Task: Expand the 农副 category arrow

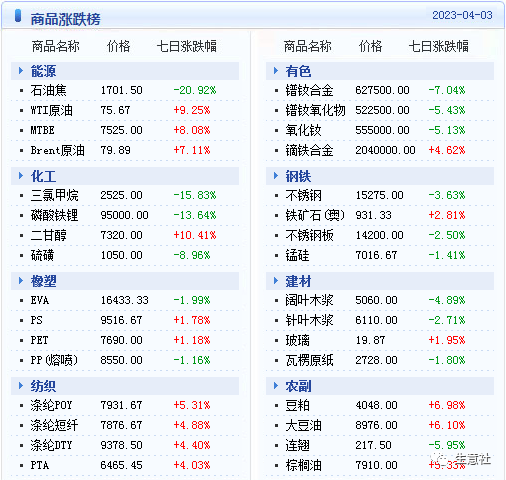Action: 276,386
